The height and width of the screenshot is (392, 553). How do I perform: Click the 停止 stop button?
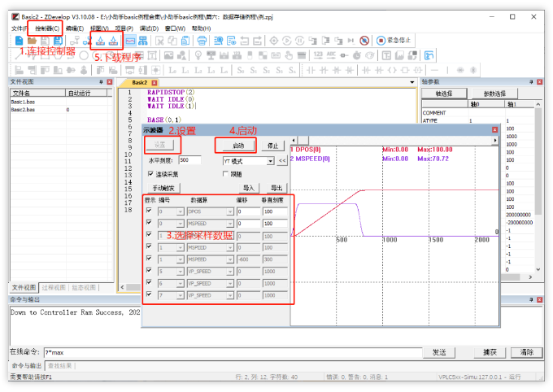click(x=272, y=146)
